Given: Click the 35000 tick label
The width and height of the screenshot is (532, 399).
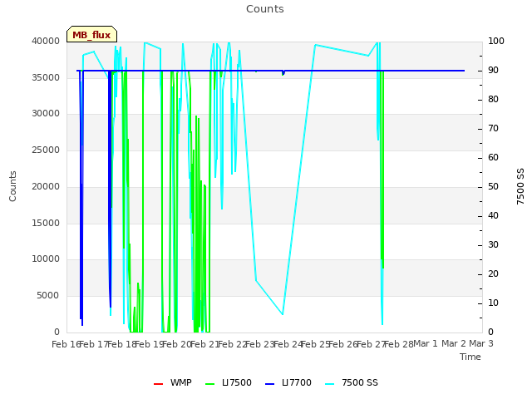Looking at the screenshot, I should click(46, 77).
